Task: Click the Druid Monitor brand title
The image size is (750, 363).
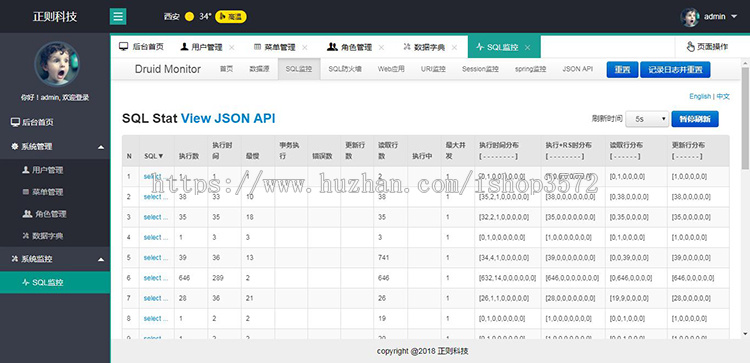Action: click(168, 69)
